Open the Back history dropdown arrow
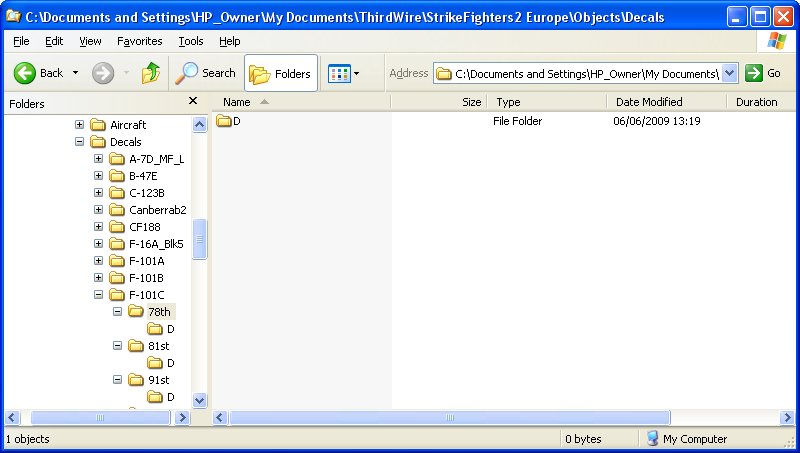This screenshot has height=453, width=800. (76, 73)
